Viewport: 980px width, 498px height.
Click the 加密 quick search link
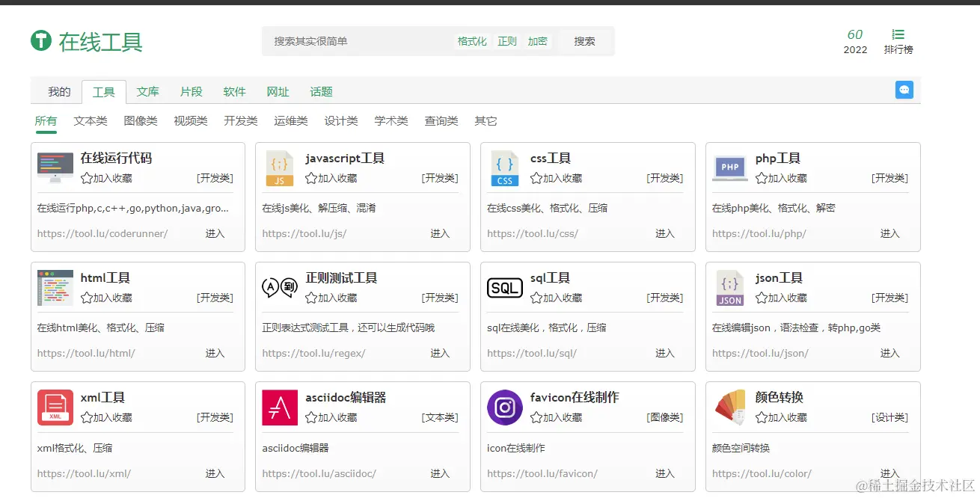point(537,41)
